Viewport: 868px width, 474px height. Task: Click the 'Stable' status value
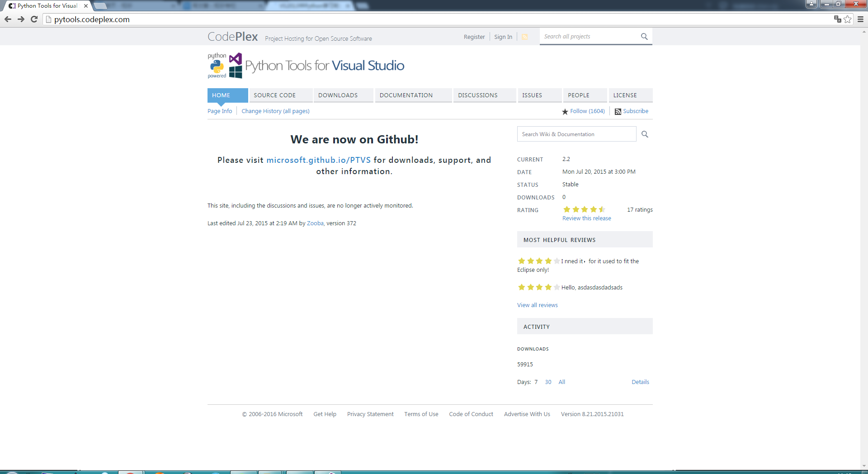coord(571,185)
